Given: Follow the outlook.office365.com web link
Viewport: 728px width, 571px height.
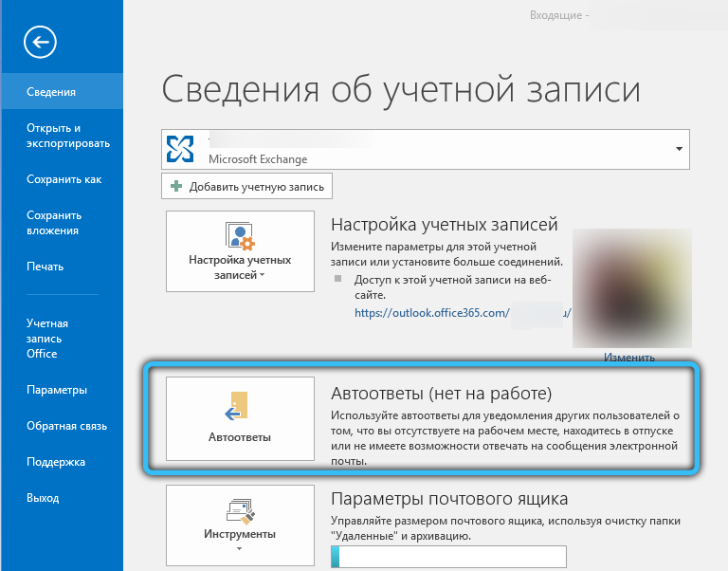Looking at the screenshot, I should pyautogui.click(x=432, y=311).
